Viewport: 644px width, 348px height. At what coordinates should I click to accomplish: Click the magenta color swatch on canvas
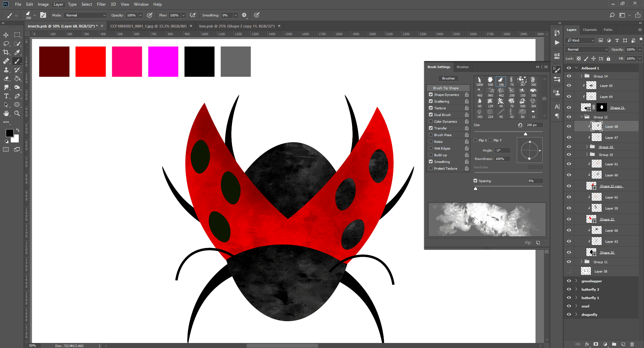(163, 62)
